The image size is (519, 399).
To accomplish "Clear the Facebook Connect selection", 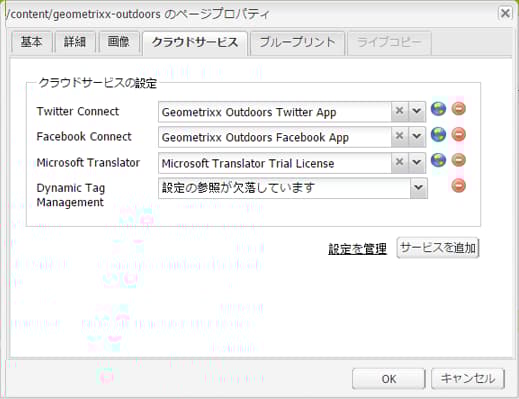I will point(399,137).
